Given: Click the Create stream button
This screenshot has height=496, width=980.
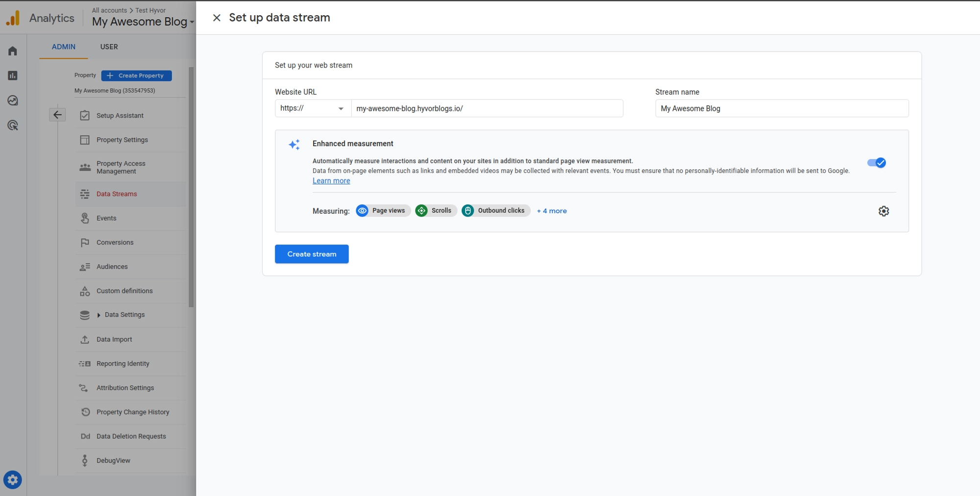Looking at the screenshot, I should 312,254.
